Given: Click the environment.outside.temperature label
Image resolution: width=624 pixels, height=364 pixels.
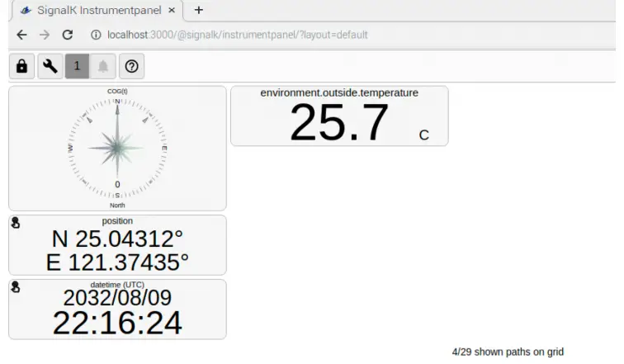Looking at the screenshot, I should 339,92.
